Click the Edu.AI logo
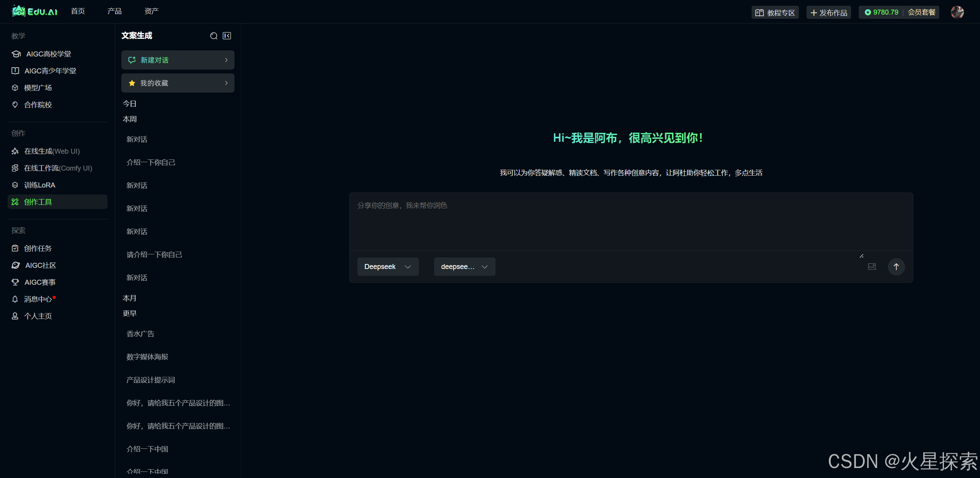 pos(35,11)
